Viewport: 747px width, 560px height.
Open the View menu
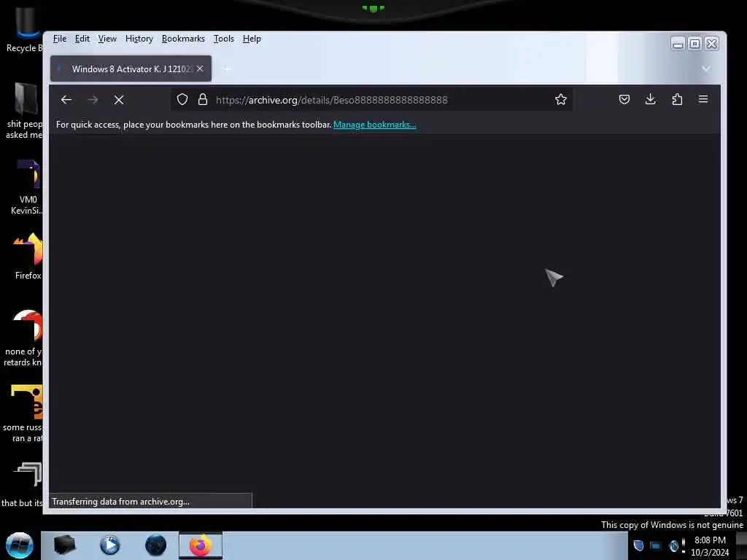tap(107, 39)
